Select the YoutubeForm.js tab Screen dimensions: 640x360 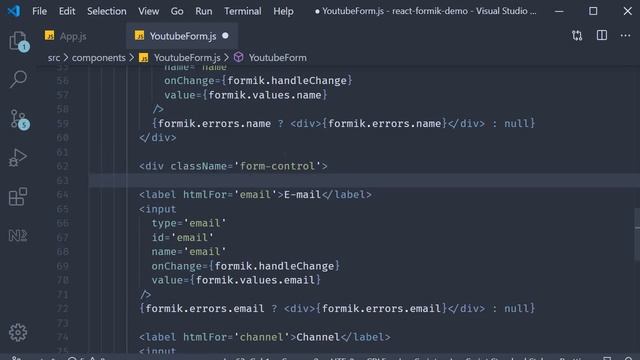182,36
